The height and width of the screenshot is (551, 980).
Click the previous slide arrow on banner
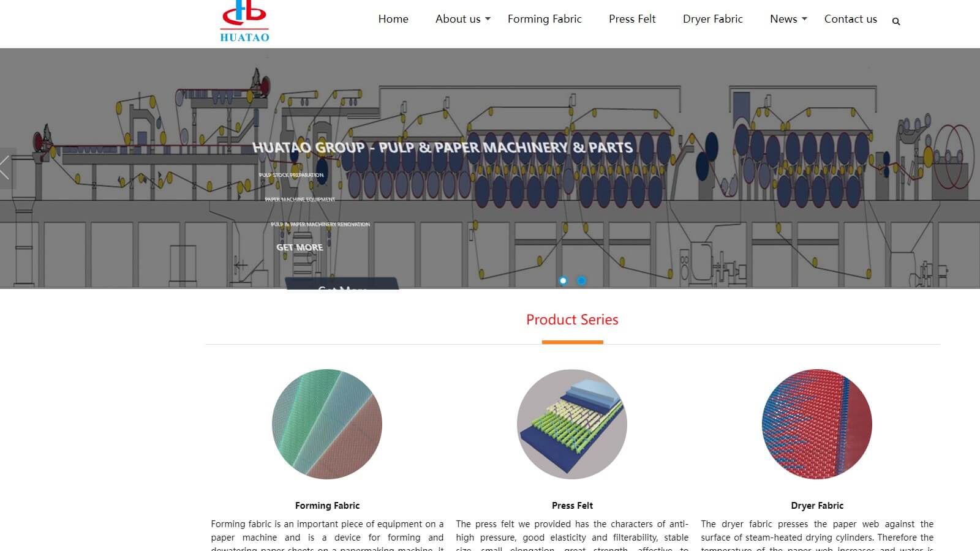pos(6,168)
